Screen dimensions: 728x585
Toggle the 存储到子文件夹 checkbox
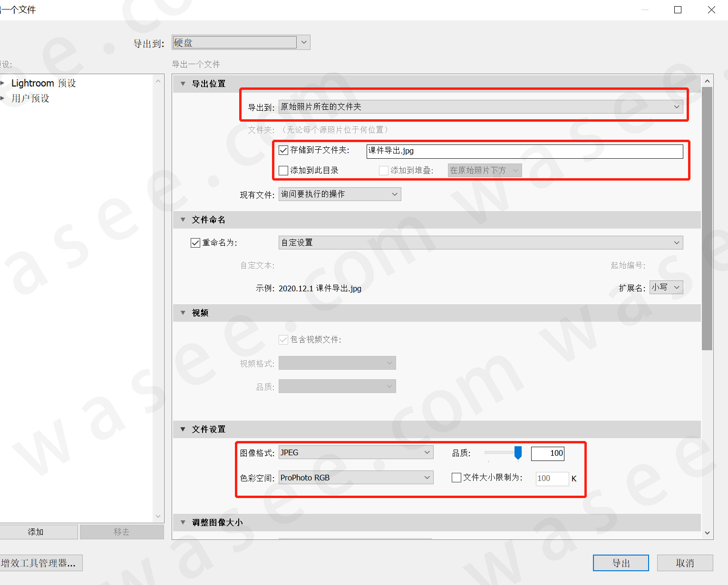(283, 151)
